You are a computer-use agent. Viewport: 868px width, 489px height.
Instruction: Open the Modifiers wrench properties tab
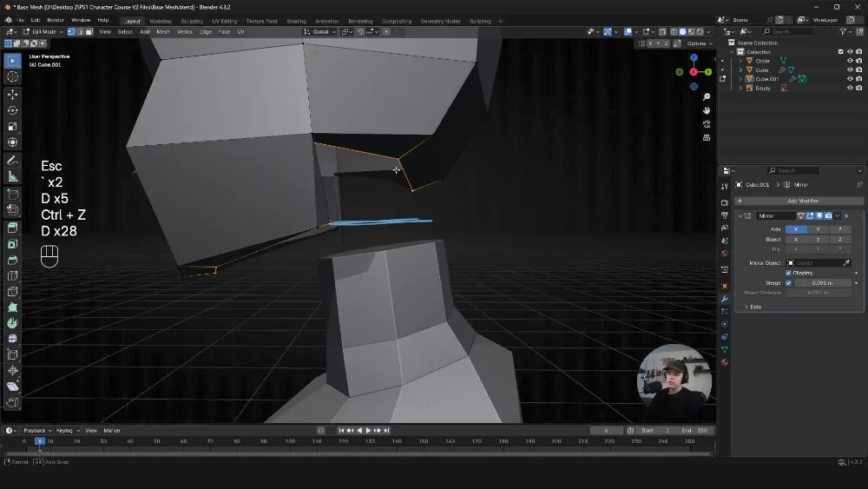725,299
